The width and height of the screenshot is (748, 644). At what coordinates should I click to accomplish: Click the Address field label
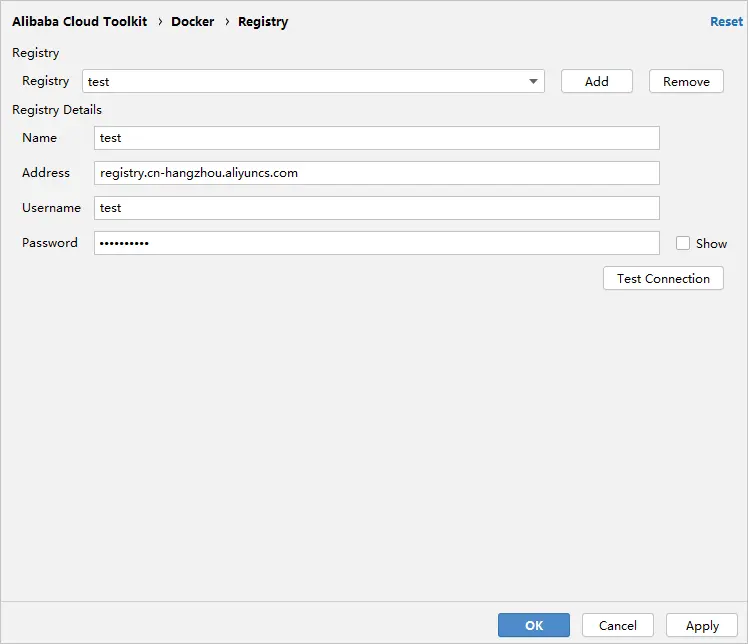[46, 173]
